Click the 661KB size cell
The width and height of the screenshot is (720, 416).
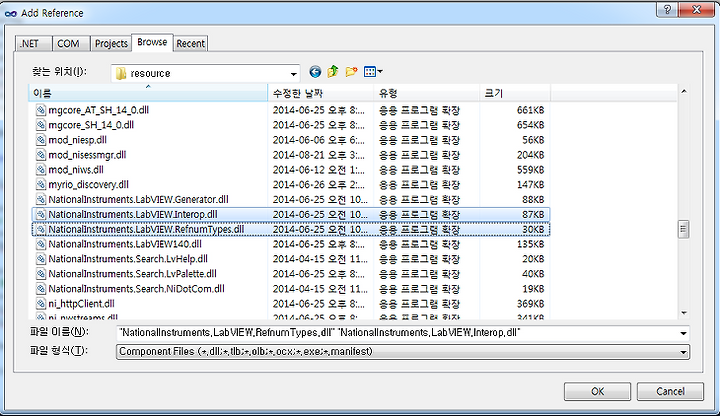pyautogui.click(x=530, y=110)
